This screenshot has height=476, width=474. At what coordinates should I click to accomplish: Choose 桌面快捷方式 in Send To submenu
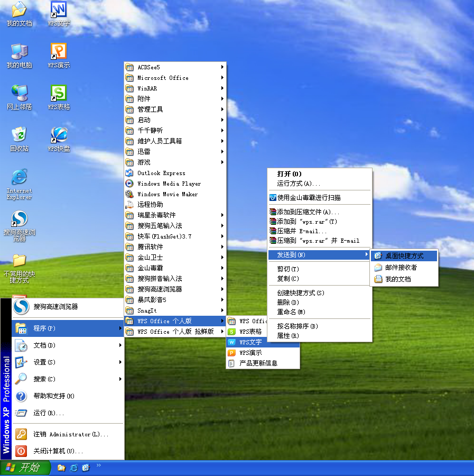[404, 256]
